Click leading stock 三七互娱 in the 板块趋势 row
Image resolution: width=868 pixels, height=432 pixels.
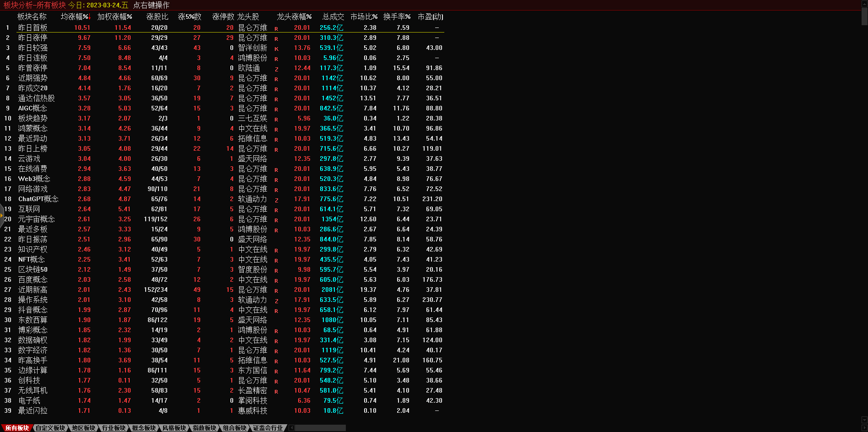(252, 119)
